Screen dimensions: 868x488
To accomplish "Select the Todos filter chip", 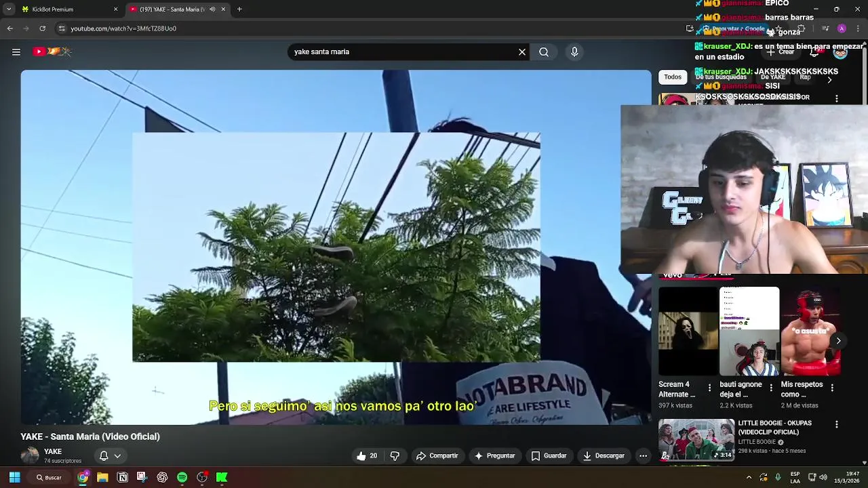I will click(x=673, y=77).
